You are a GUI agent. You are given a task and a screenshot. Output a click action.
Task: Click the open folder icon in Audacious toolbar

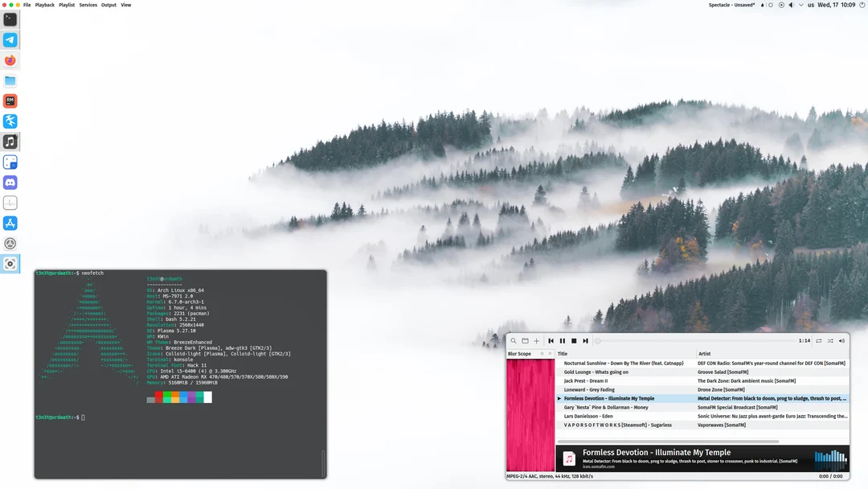pos(525,341)
